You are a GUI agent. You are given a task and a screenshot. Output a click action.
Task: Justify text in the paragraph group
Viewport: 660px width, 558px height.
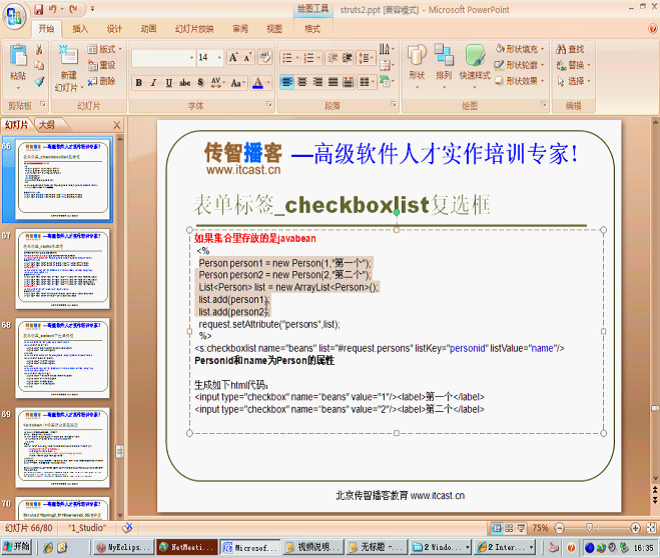click(333, 82)
